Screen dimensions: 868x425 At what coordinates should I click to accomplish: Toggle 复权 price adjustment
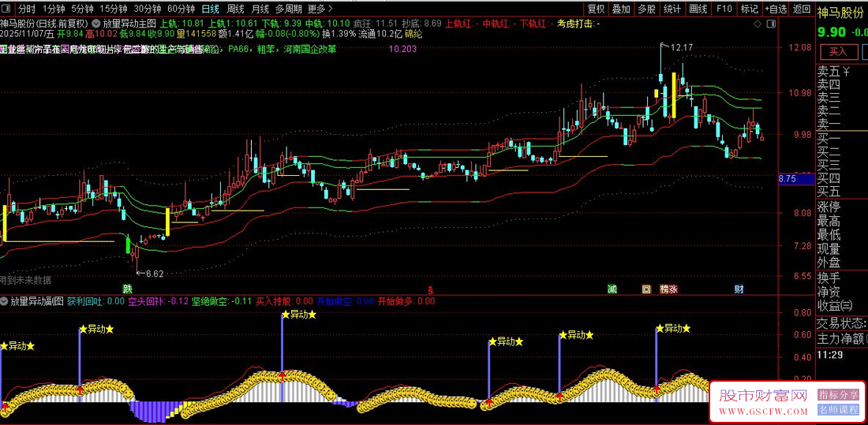pyautogui.click(x=597, y=9)
